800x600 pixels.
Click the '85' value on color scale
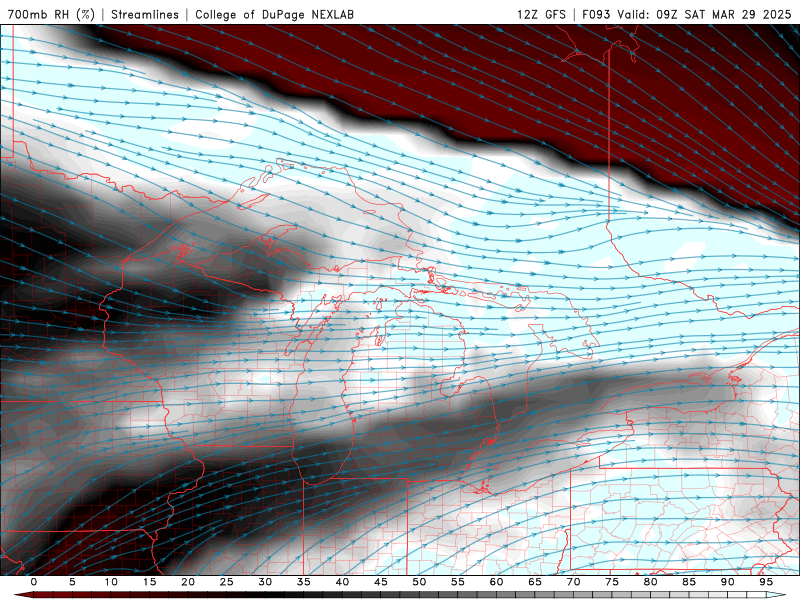pyautogui.click(x=689, y=582)
